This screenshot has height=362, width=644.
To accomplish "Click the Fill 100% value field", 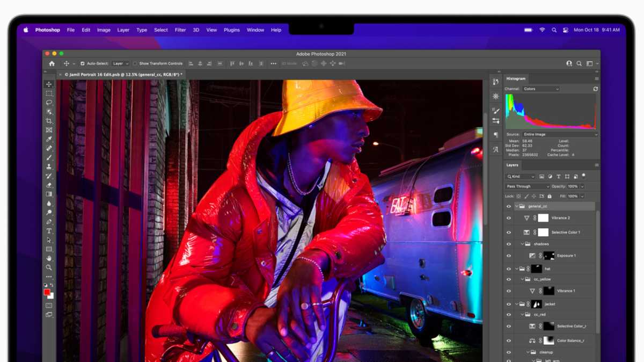I will coord(573,196).
